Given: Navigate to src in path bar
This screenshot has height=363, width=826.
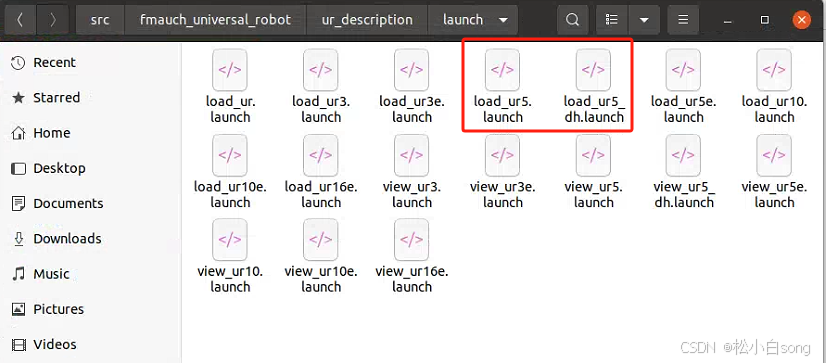Looking at the screenshot, I should click(100, 20).
